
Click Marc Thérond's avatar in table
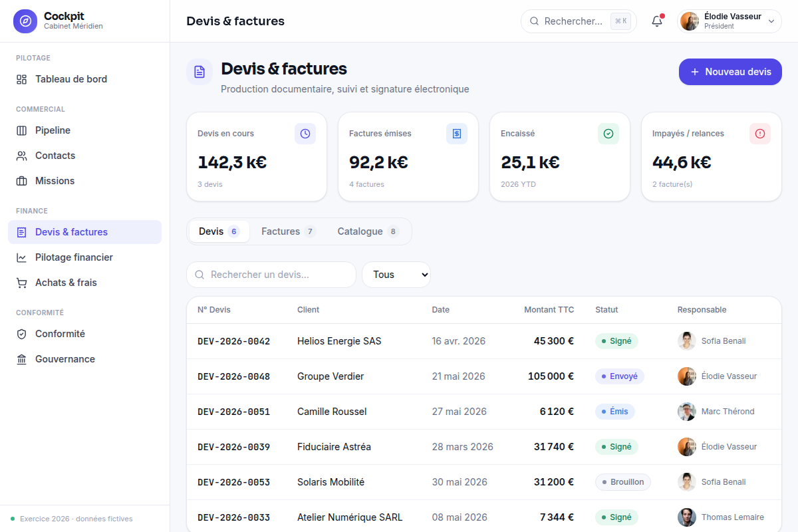point(687,412)
